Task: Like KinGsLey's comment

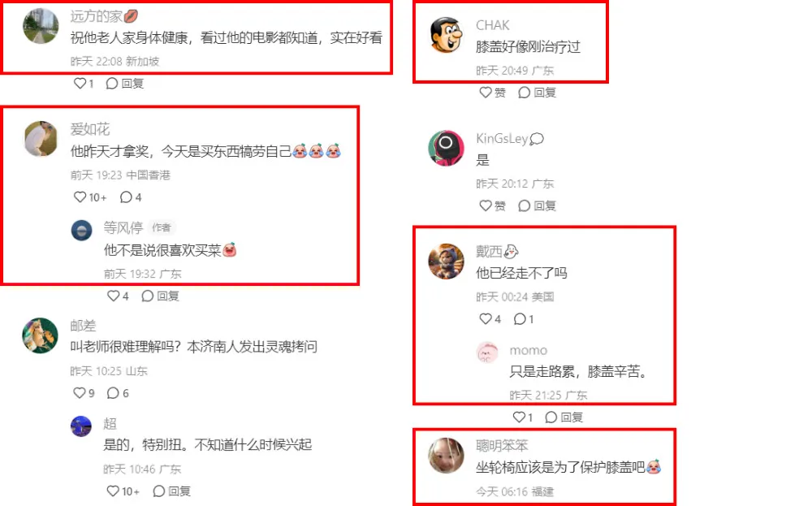Action: (x=492, y=206)
